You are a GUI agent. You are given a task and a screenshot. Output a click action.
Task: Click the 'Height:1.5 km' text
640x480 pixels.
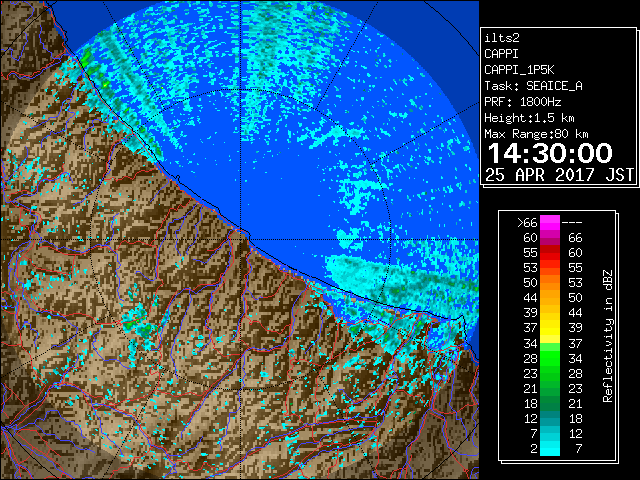tap(529, 118)
